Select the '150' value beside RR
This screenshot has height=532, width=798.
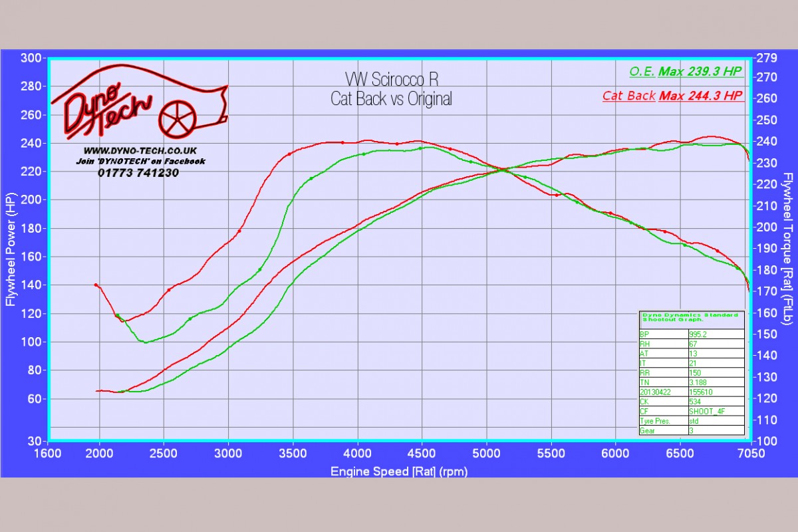pos(716,372)
